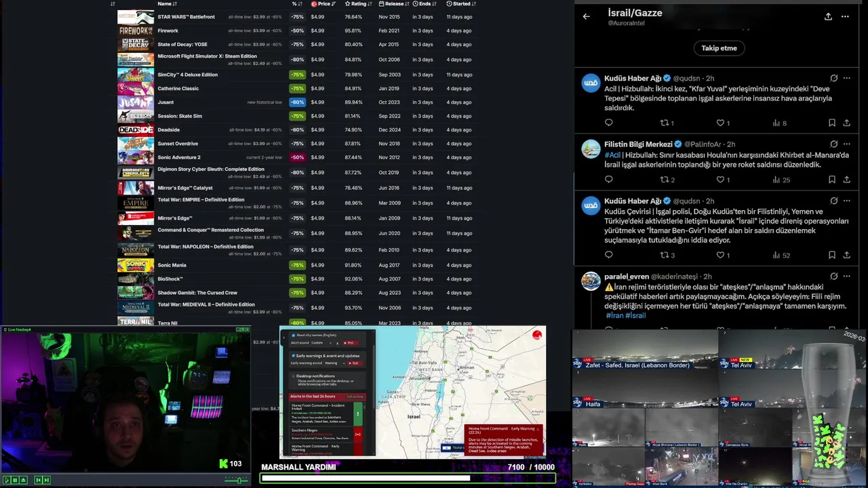The image size is (868, 488).
Task: Enable the Desktop notifications checkbox
Action: pos(293,375)
